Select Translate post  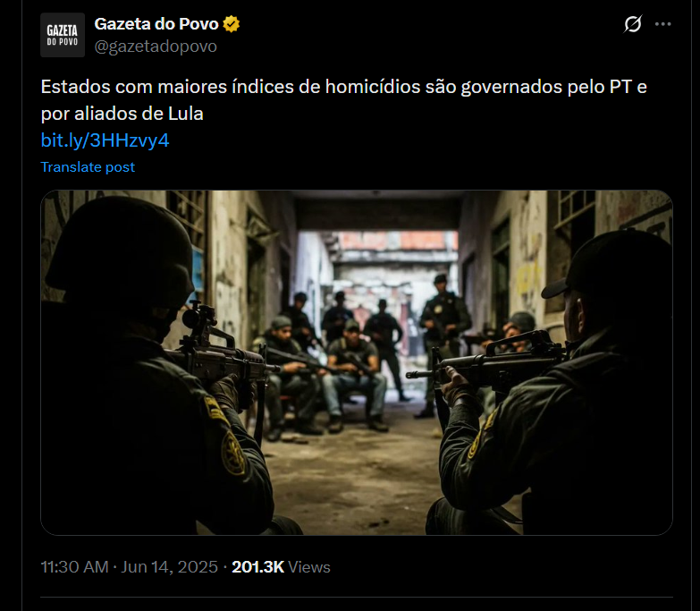coord(88,166)
